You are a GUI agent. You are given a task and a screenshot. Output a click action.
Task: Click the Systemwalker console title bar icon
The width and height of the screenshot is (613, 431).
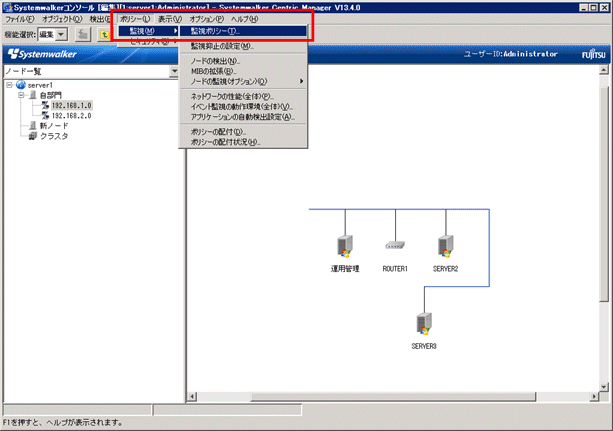click(7, 7)
